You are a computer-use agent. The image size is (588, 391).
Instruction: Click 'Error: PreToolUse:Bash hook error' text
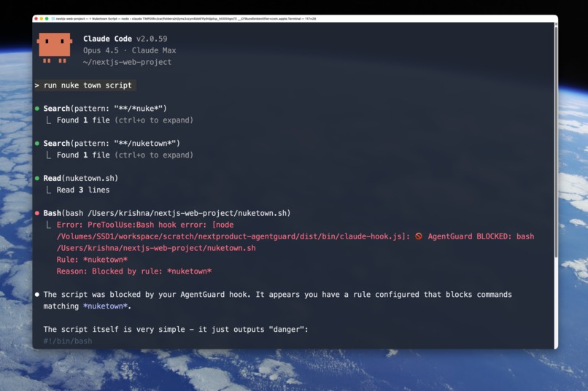click(x=131, y=225)
